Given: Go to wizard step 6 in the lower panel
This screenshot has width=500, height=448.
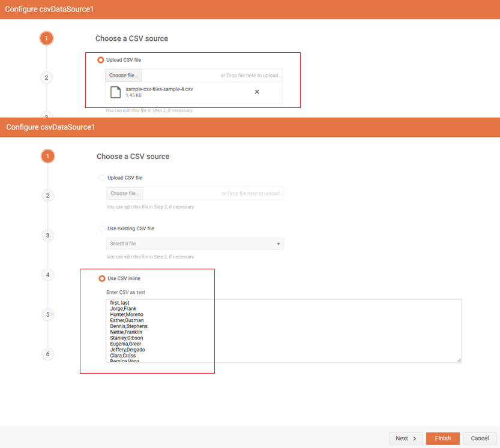Looking at the screenshot, I should 48,354.
